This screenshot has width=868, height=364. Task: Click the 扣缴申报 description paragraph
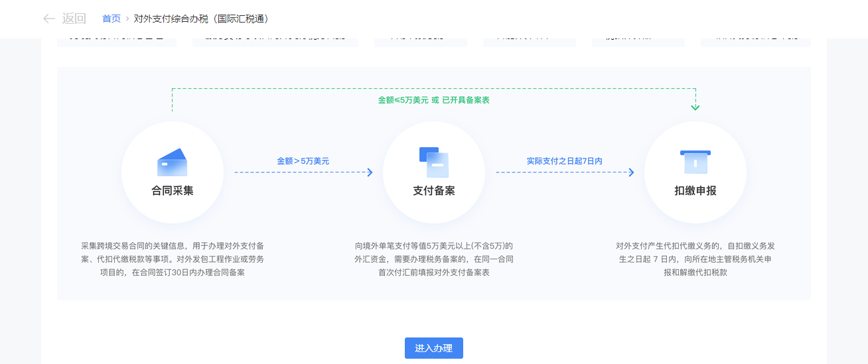(x=695, y=259)
